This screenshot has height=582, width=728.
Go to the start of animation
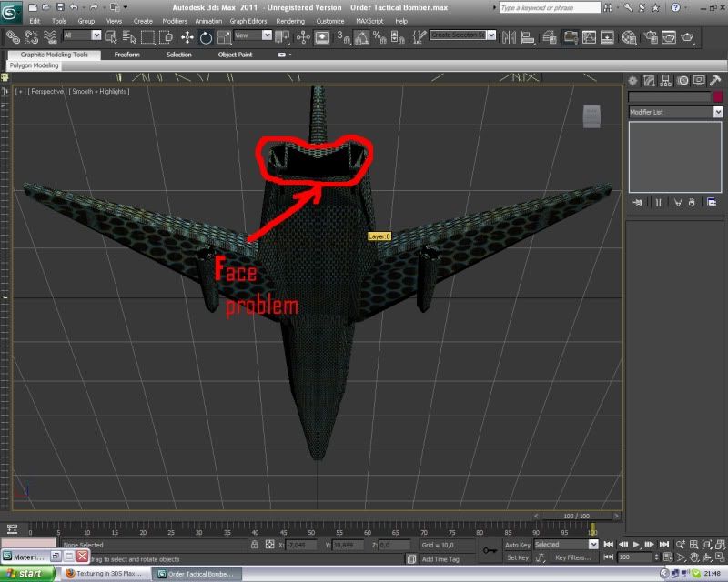click(x=608, y=545)
